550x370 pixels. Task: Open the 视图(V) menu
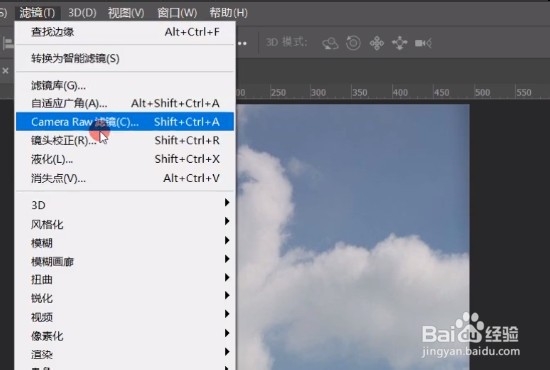[126, 13]
